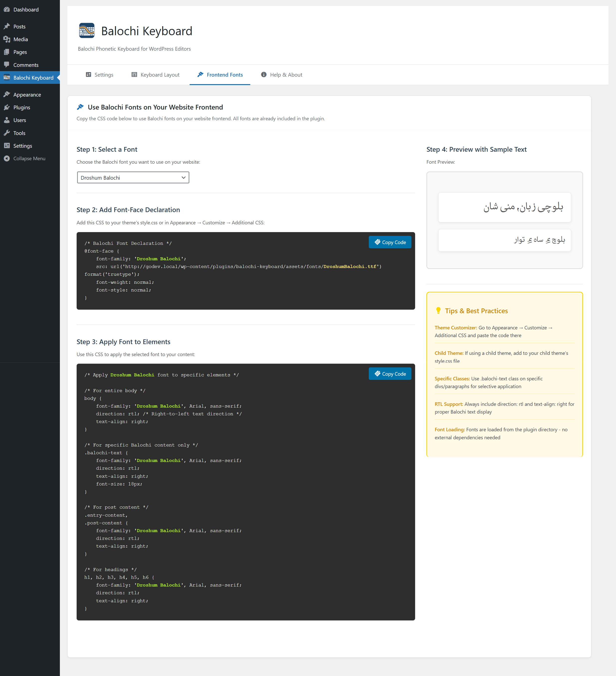Click the Tools wrench icon

point(7,133)
